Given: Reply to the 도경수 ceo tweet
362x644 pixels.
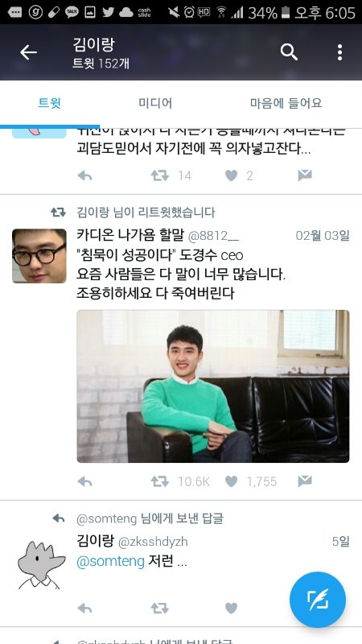Looking at the screenshot, I should (84, 481).
